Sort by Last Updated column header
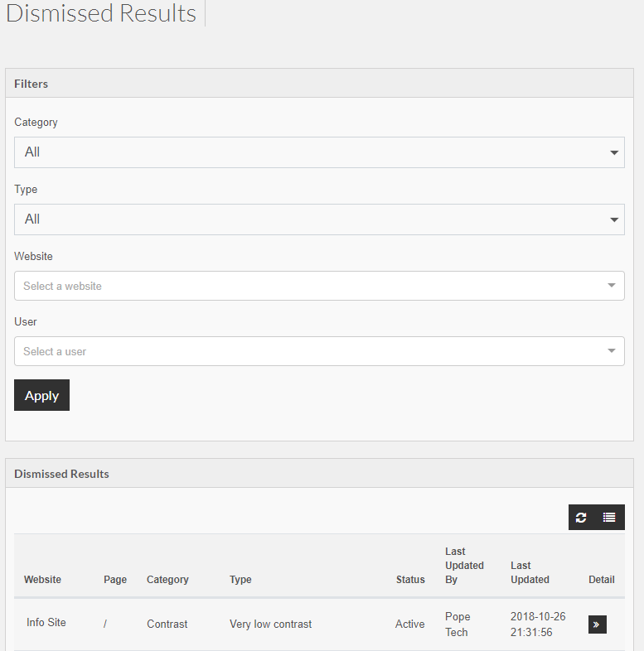The height and width of the screenshot is (651, 644). [530, 572]
